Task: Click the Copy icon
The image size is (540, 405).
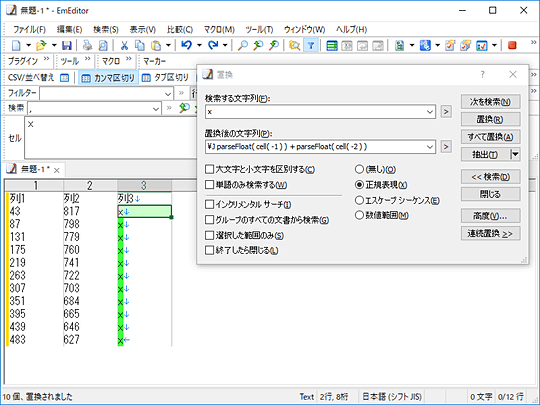Action: (140, 45)
